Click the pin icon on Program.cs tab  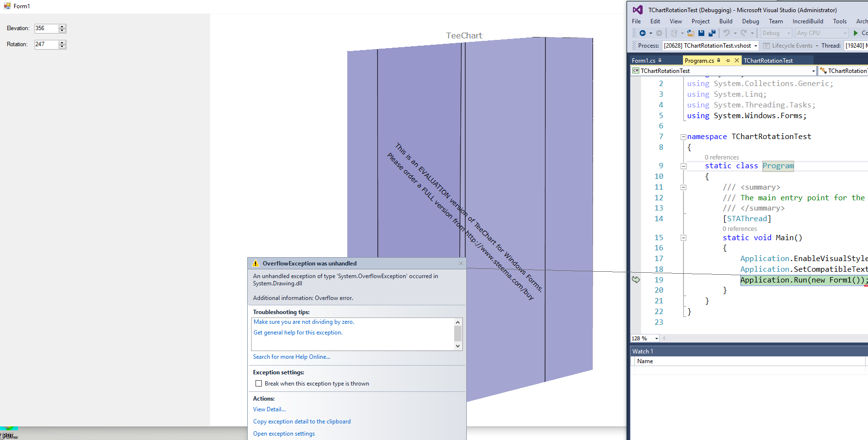(x=728, y=60)
